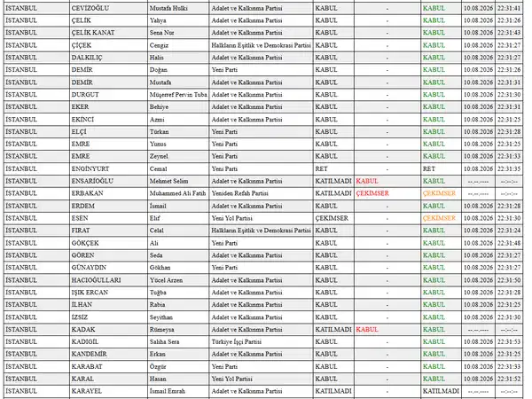Click the surname CEVİZOĞLU cell
Screen dimensions: 532x399
108,8
